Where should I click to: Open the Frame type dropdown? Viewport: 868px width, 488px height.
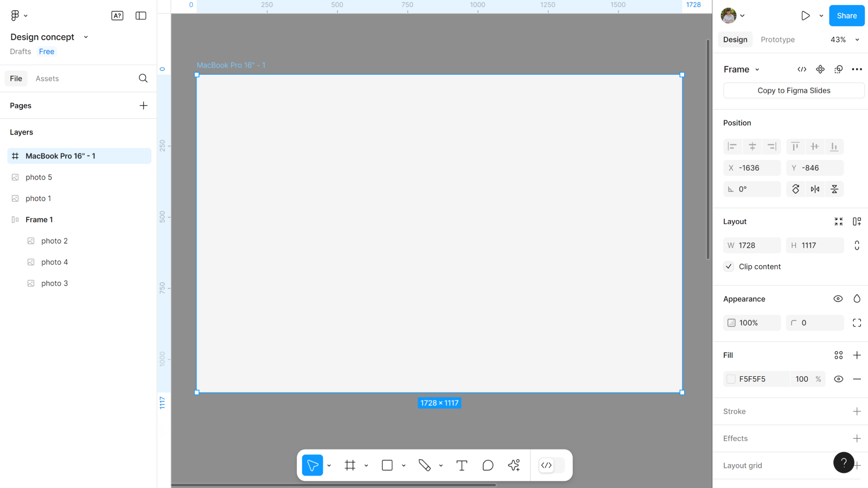click(742, 69)
